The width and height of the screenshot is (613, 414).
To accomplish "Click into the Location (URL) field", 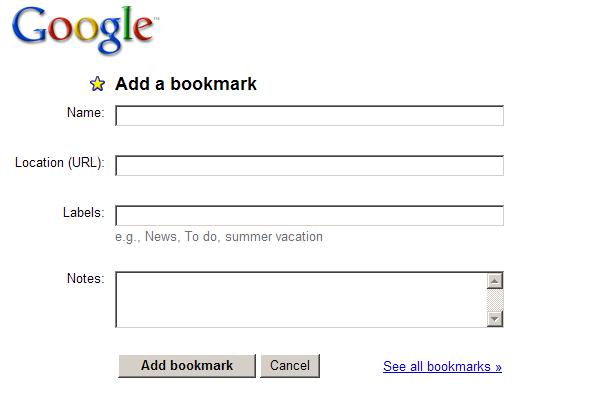I will point(309,166).
